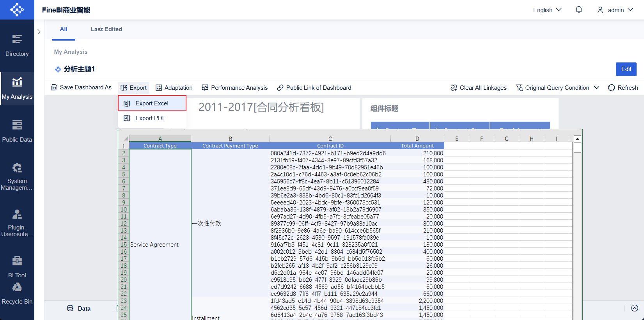Switch to the Last Edited tab

pos(106,29)
